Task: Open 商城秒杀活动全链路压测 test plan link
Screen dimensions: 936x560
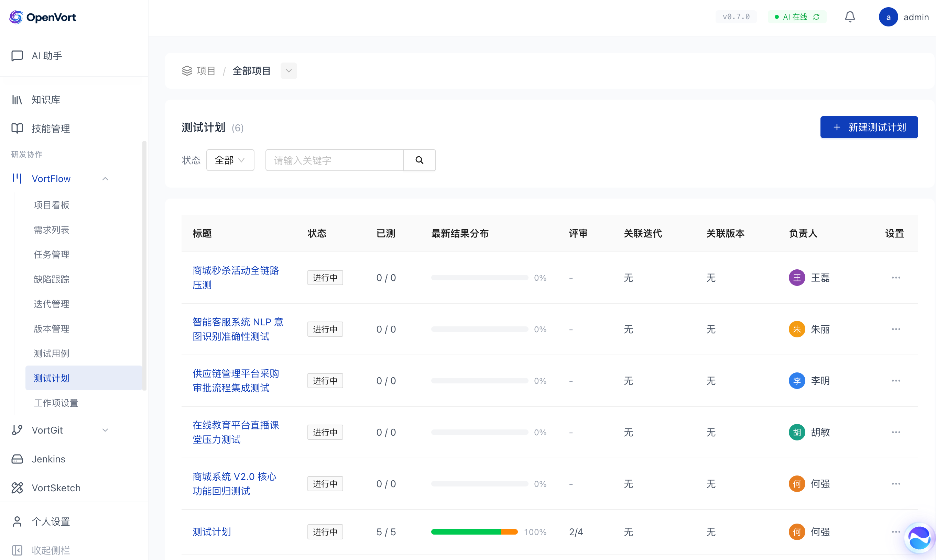Action: 236,278
